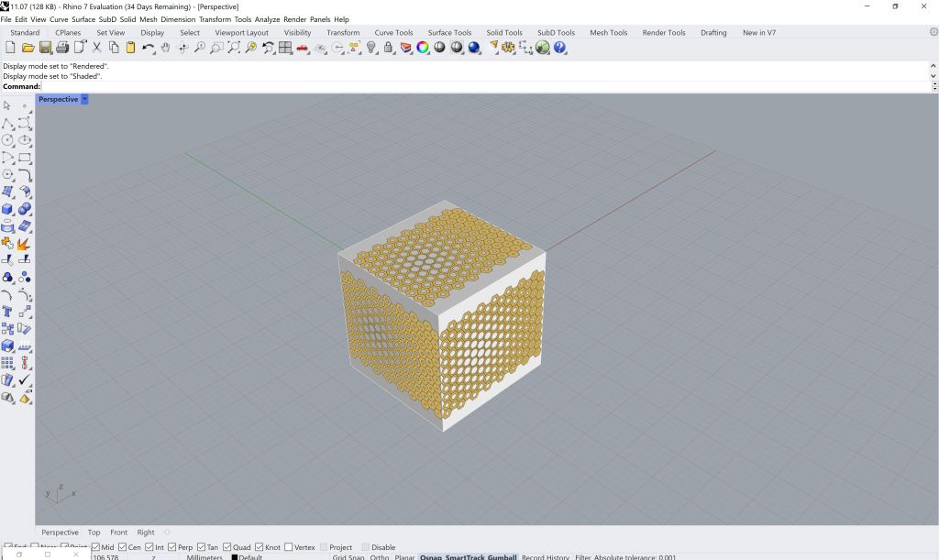The width and height of the screenshot is (939, 560).
Task: Open the Perspective viewport dropdown arrow
Action: pyautogui.click(x=84, y=99)
